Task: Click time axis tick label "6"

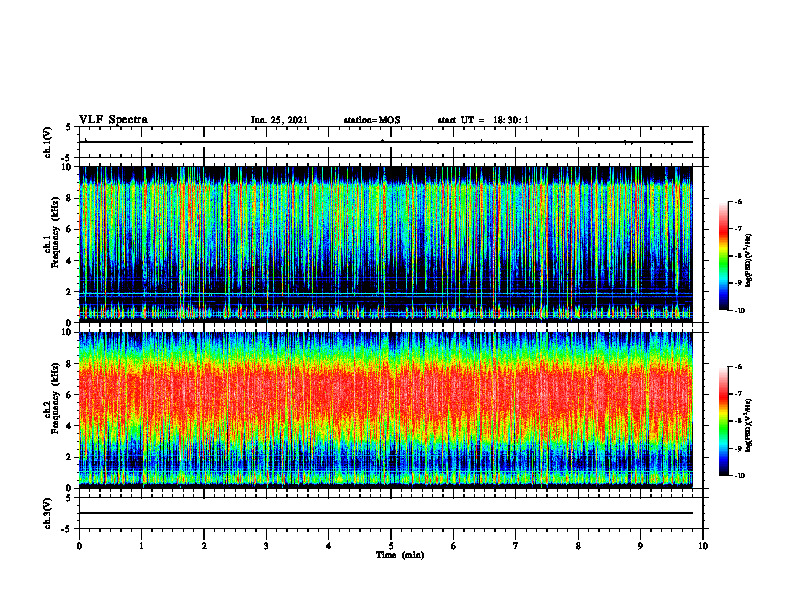Action: (x=454, y=546)
